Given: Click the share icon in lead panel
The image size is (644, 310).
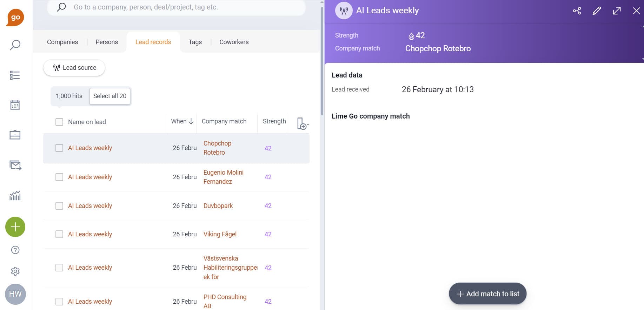Looking at the screenshot, I should tap(577, 11).
